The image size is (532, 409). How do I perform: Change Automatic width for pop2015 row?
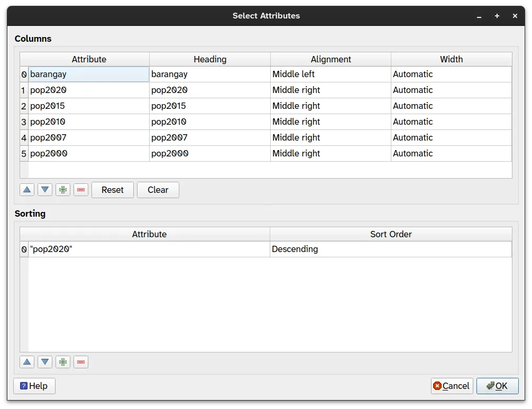tap(451, 106)
